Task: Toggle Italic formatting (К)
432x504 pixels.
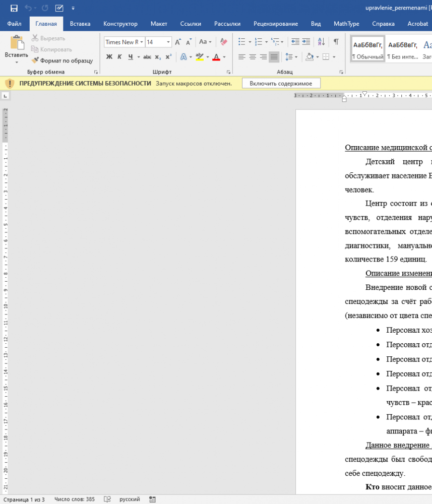Action: [x=119, y=57]
